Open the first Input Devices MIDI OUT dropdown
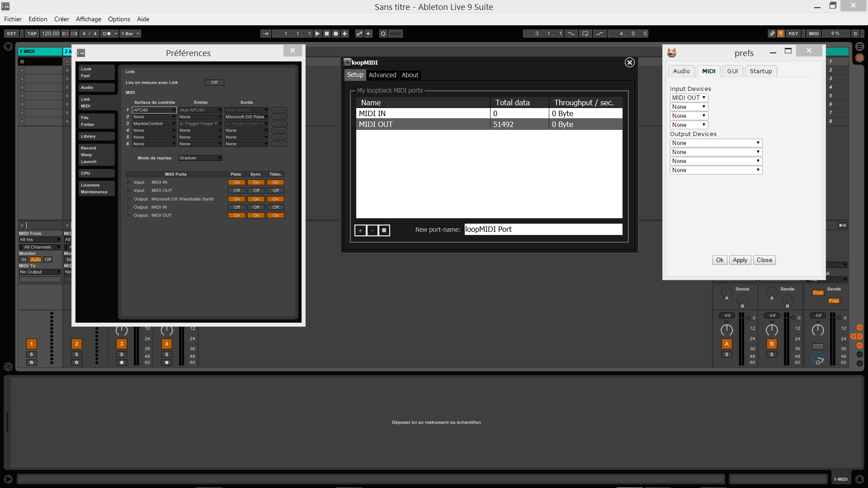This screenshot has height=488, width=868. pos(689,98)
